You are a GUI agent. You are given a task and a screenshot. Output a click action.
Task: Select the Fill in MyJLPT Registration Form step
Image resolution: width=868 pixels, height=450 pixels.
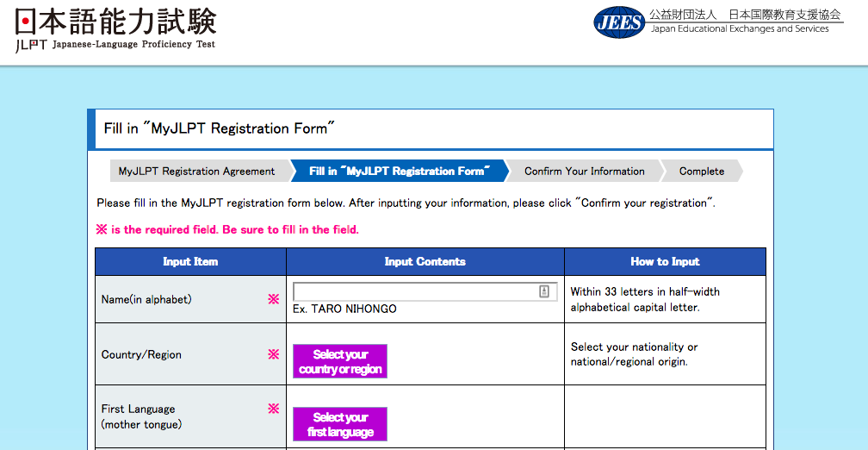(x=400, y=172)
